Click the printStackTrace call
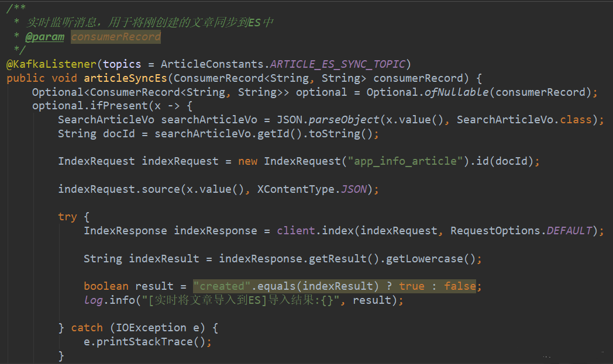This screenshot has width=613, height=364. tap(144, 342)
